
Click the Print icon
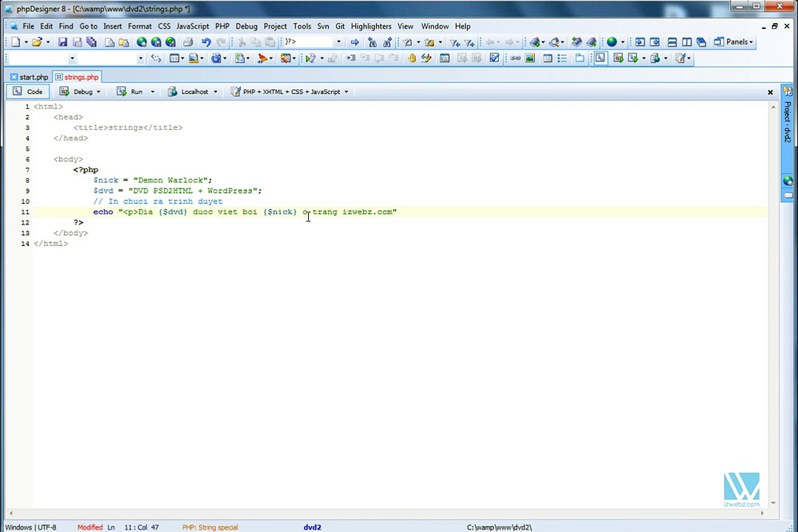[188, 42]
